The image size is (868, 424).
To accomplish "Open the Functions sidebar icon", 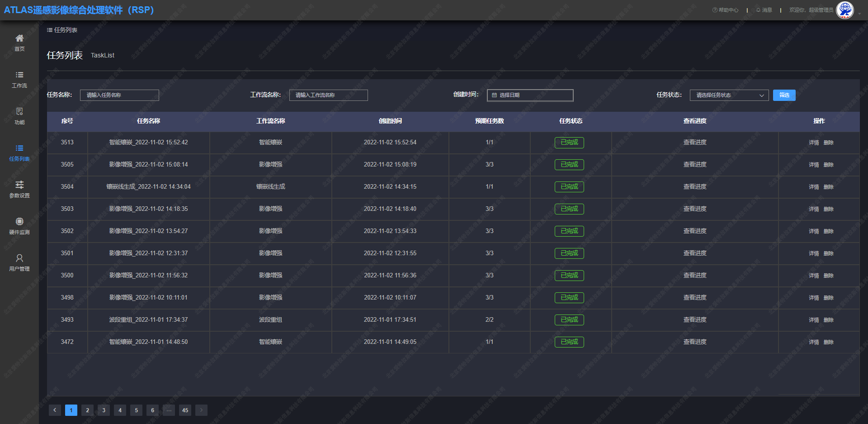I will [19, 112].
